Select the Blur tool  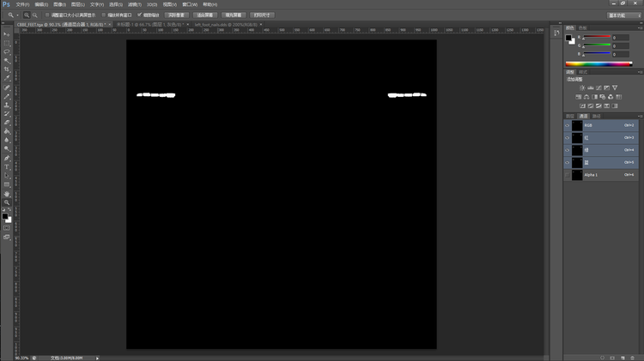coord(7,140)
